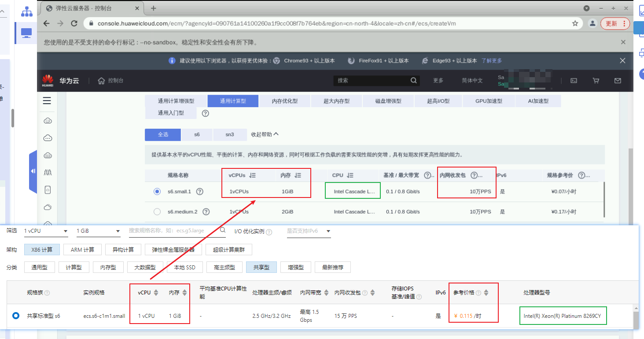
Task: Open the 1 vCPU filter dropdown
Action: tap(46, 231)
